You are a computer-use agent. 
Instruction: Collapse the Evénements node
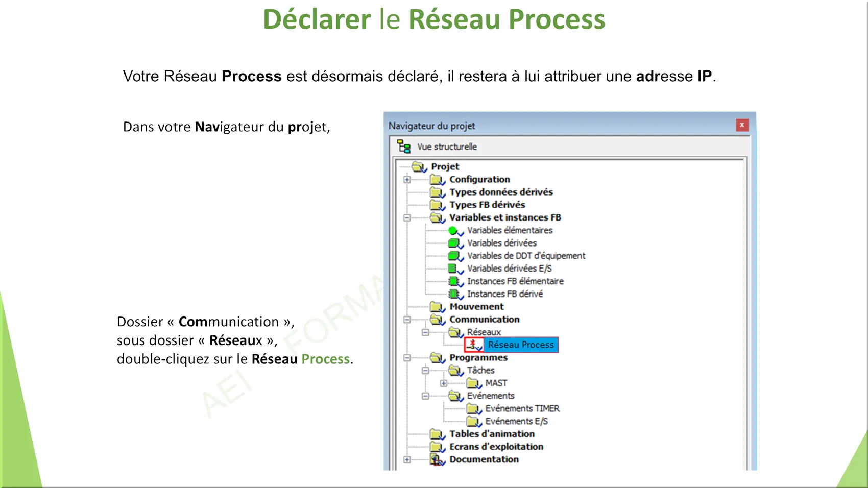click(425, 396)
